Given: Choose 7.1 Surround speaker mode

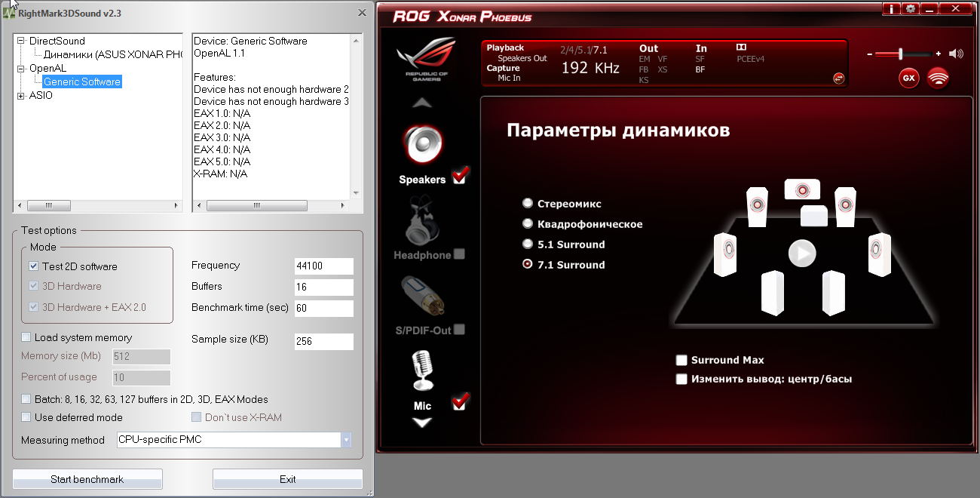Looking at the screenshot, I should click(528, 264).
